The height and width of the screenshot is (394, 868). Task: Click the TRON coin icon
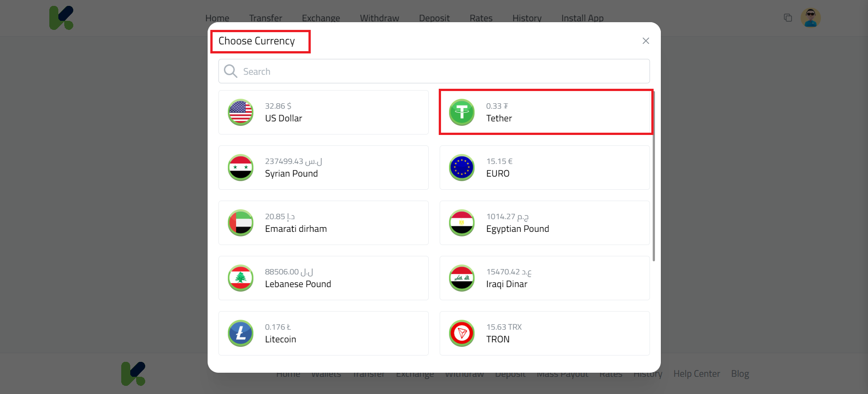pos(462,333)
